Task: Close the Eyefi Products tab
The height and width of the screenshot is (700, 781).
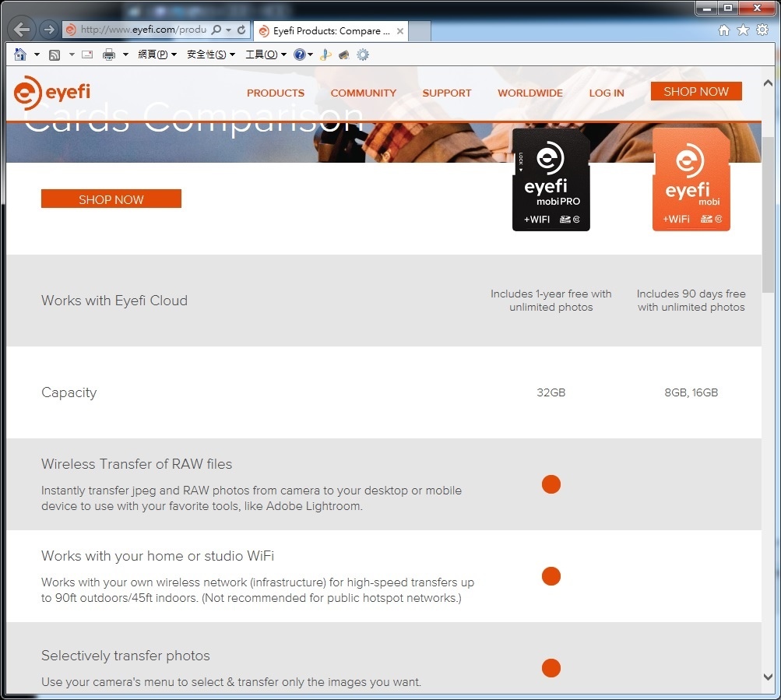Action: (x=400, y=31)
